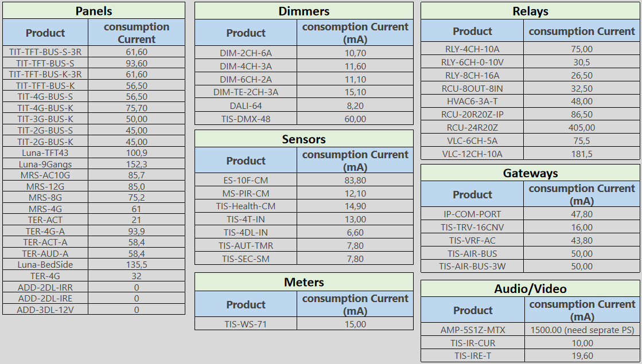
Task: Click the TIS-AIR-BUS-3W product cell
Action: pos(472,266)
